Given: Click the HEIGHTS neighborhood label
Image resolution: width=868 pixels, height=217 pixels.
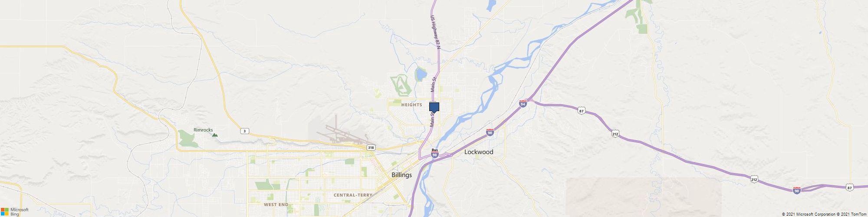Looking at the screenshot, I should [411, 105].
